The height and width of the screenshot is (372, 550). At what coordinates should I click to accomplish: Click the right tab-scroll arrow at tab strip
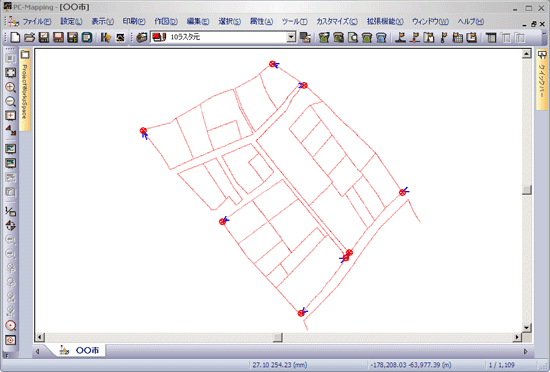[525, 351]
